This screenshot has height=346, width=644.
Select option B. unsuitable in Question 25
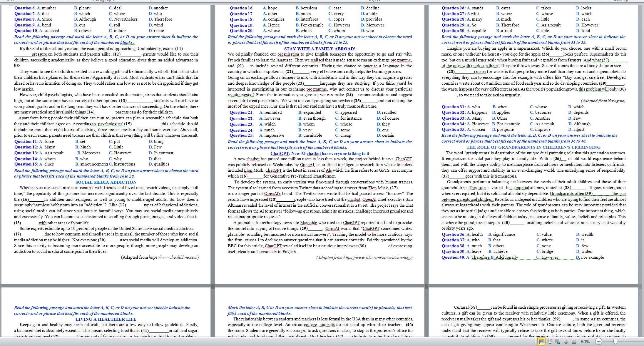[x=310, y=135]
